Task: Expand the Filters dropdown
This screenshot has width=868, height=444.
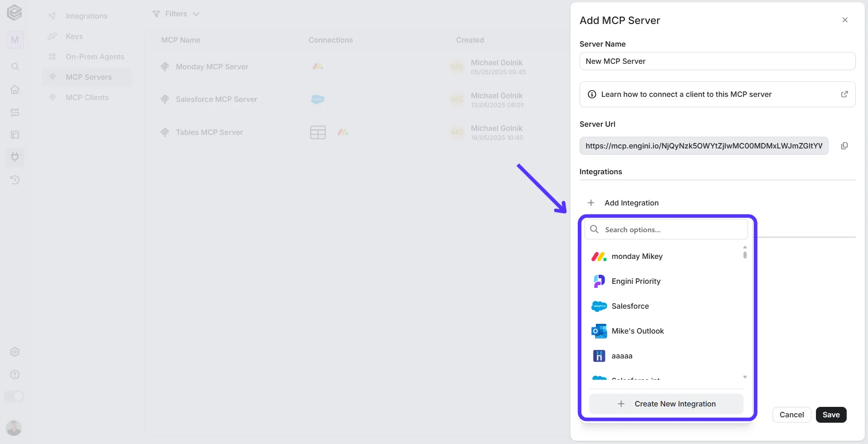Action: point(176,14)
